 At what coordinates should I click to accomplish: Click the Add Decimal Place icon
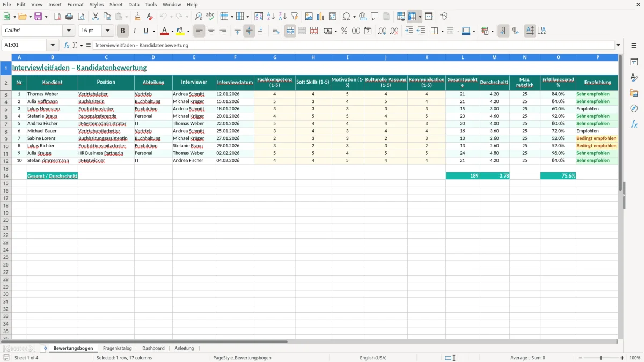pos(382,31)
